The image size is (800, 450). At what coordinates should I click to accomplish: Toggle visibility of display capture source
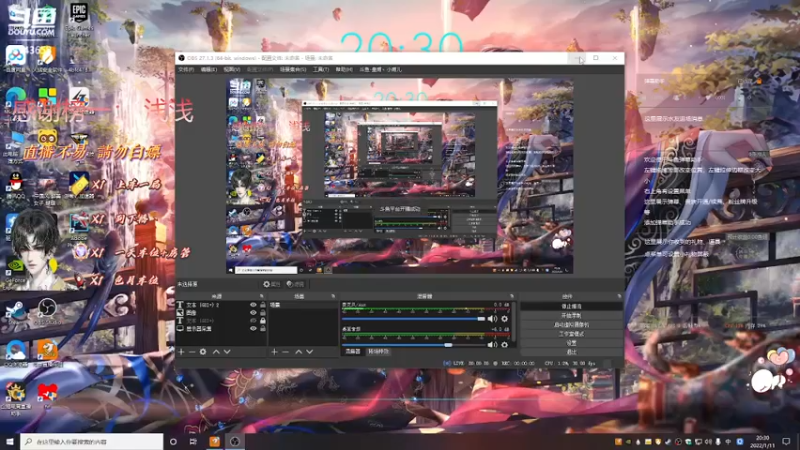253,329
